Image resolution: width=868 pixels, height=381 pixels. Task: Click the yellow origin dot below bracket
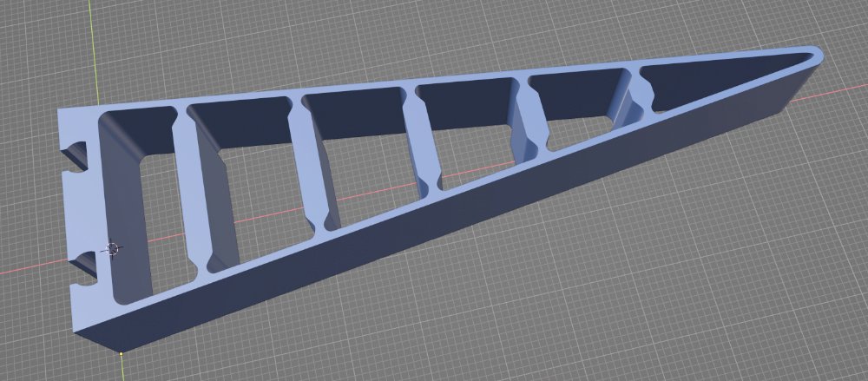click(122, 352)
